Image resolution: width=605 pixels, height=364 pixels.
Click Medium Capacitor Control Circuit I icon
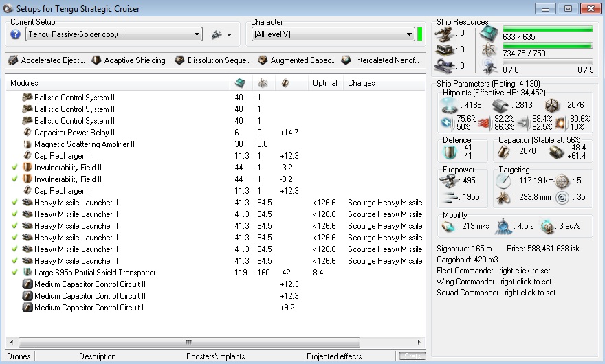click(x=27, y=307)
